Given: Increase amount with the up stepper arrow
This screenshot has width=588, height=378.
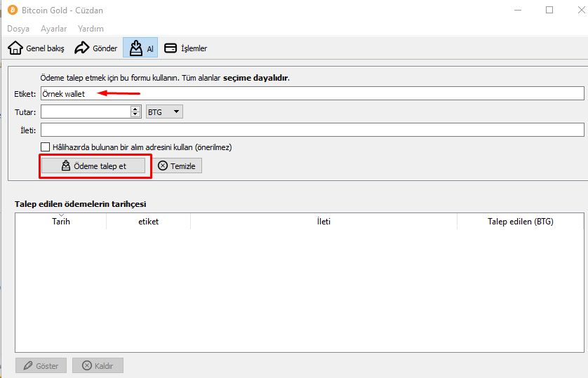Looking at the screenshot, I should [x=135, y=109].
